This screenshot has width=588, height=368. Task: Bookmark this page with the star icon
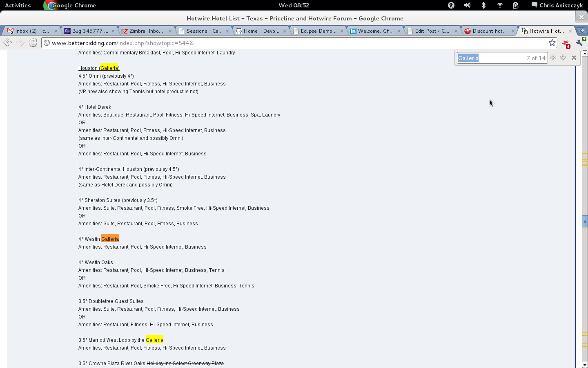(x=552, y=43)
